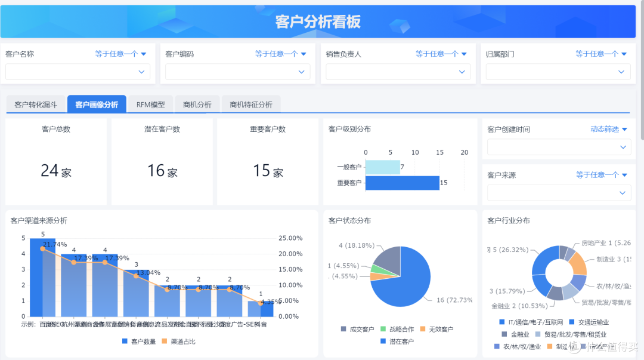Click the 3 (15.79%) donut label
This screenshot has width=644, height=360.
tap(507, 291)
